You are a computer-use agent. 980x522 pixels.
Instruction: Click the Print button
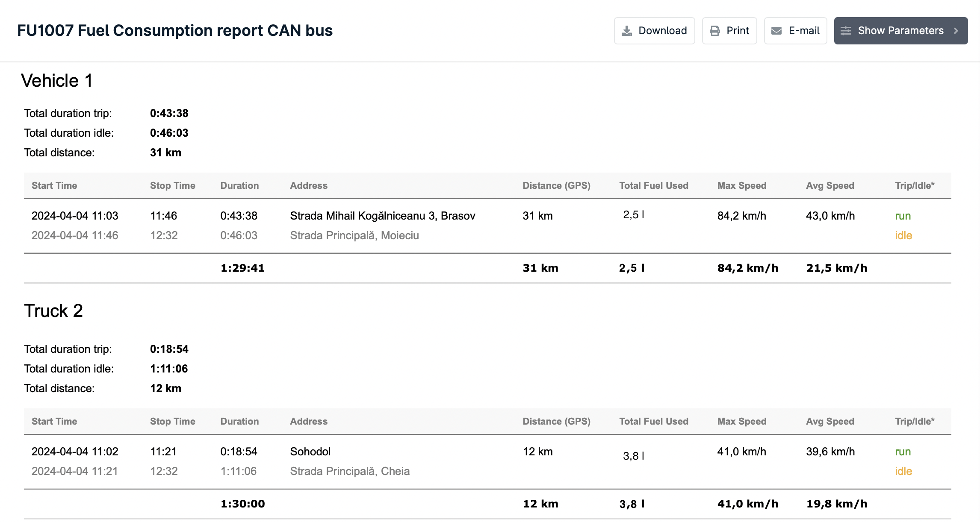[729, 30]
